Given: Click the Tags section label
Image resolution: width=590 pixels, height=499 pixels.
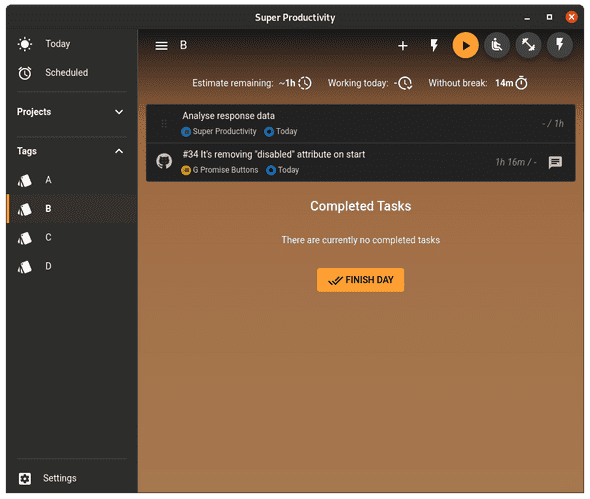Looking at the screenshot, I should pyautogui.click(x=27, y=151).
